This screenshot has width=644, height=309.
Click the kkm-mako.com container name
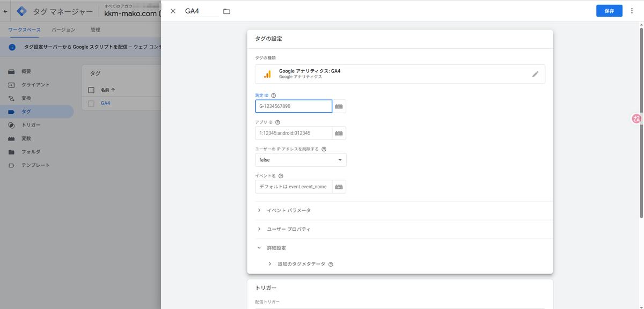click(132, 14)
